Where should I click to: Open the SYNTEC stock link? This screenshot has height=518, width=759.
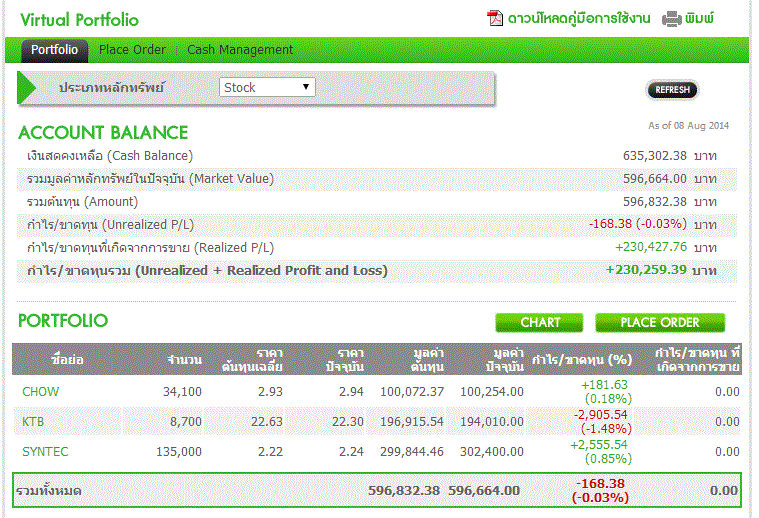[45, 452]
